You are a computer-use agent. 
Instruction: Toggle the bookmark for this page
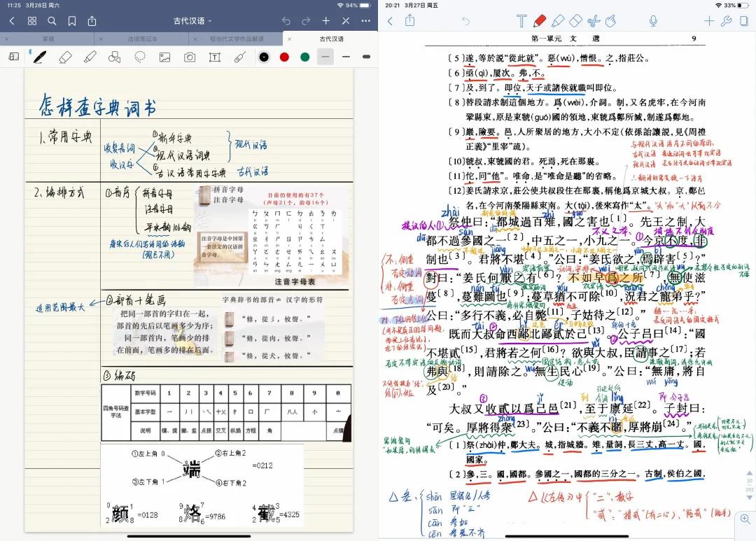(71, 21)
